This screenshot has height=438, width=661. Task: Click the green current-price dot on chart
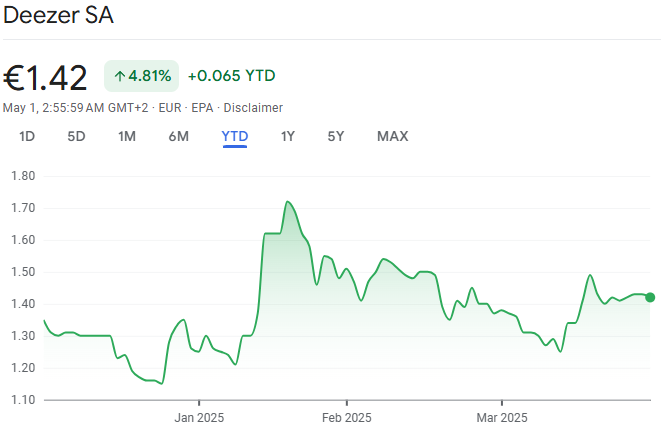[650, 298]
